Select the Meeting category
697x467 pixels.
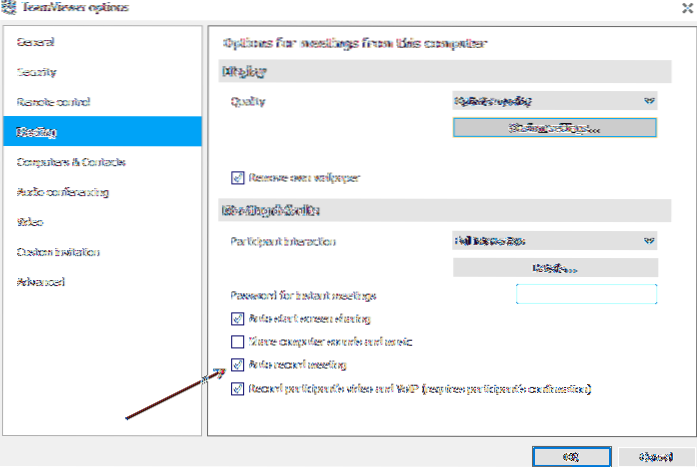[102, 132]
